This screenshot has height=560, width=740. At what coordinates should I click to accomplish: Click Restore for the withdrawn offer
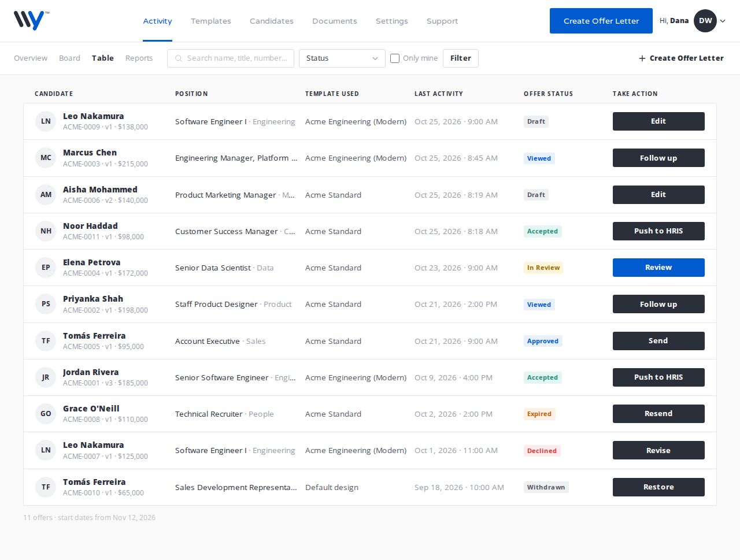click(x=658, y=487)
